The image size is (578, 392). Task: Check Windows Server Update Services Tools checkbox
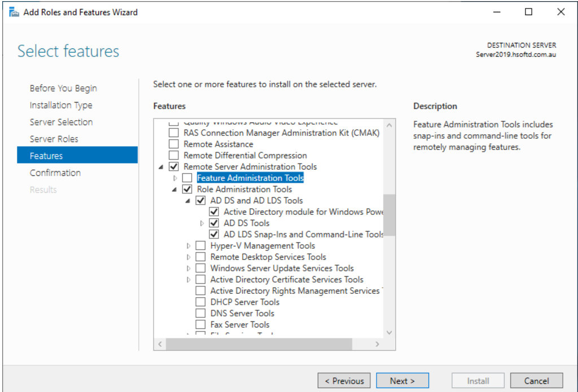(200, 268)
